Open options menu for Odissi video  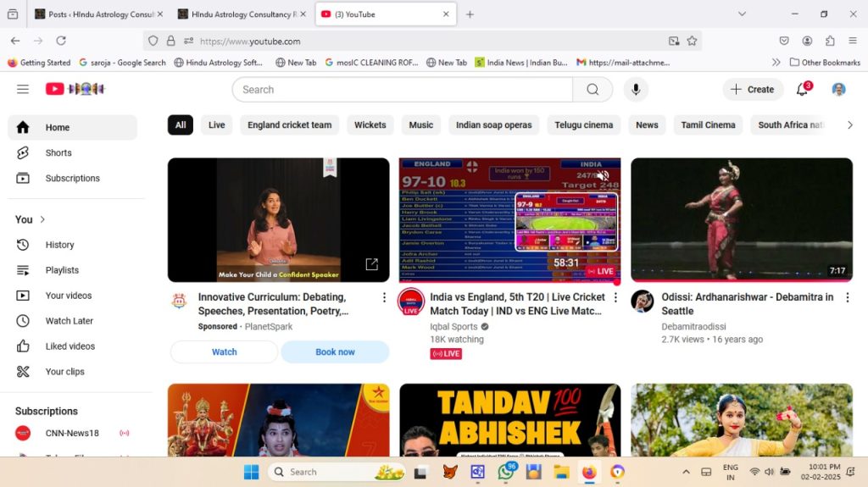[847, 298]
